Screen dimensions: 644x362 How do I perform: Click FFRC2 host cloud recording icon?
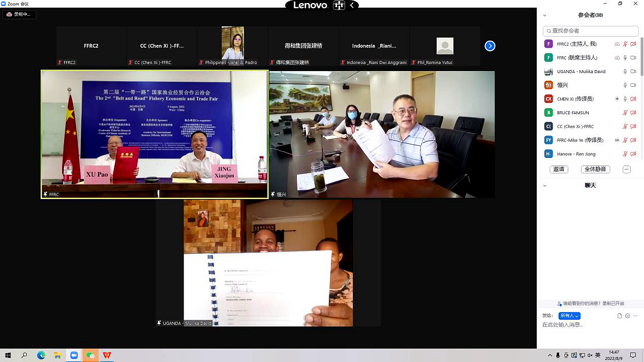(617, 44)
